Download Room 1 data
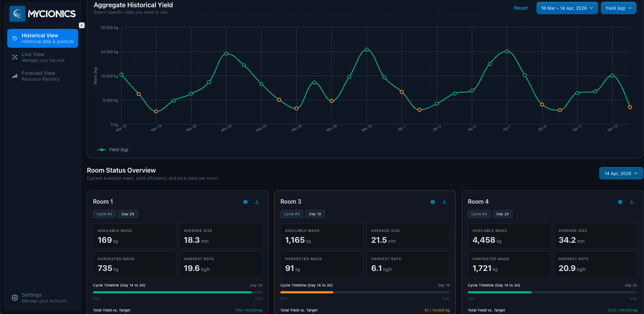The image size is (644, 314). (x=257, y=202)
